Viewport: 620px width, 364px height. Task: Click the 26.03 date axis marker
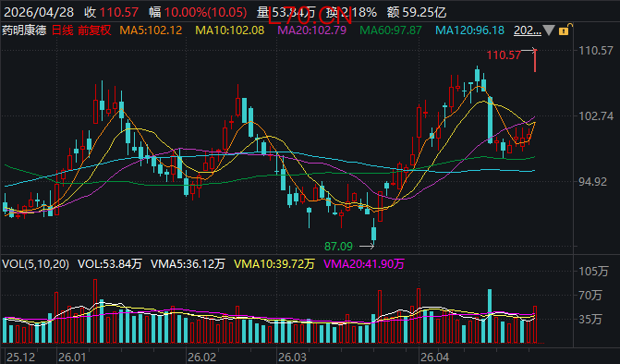pyautogui.click(x=292, y=358)
